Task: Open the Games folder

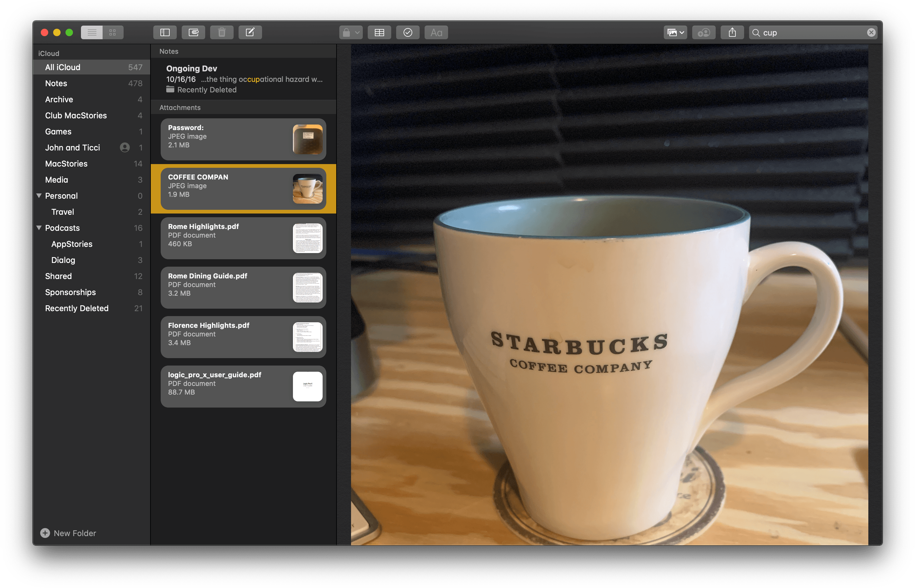Action: coord(92,131)
